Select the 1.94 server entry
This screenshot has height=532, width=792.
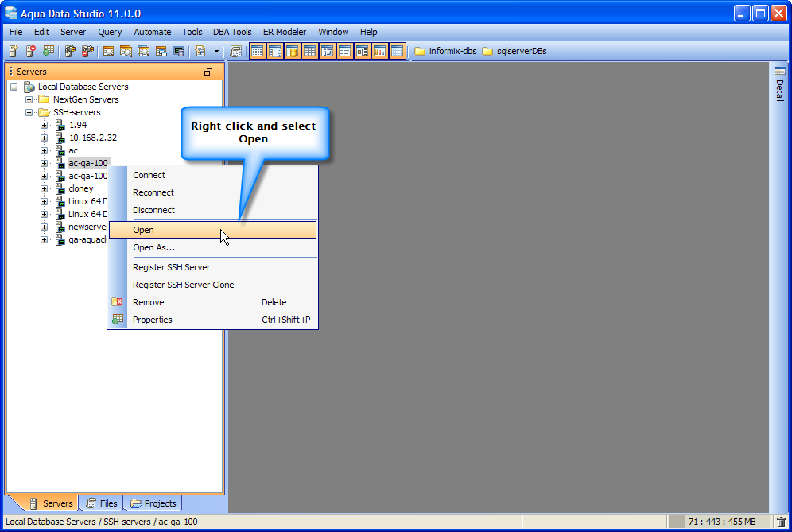click(78, 125)
